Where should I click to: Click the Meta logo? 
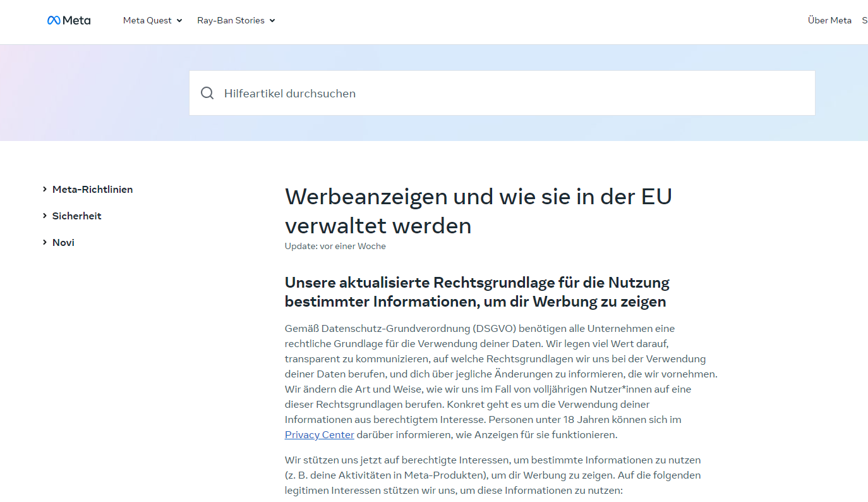pos(69,20)
